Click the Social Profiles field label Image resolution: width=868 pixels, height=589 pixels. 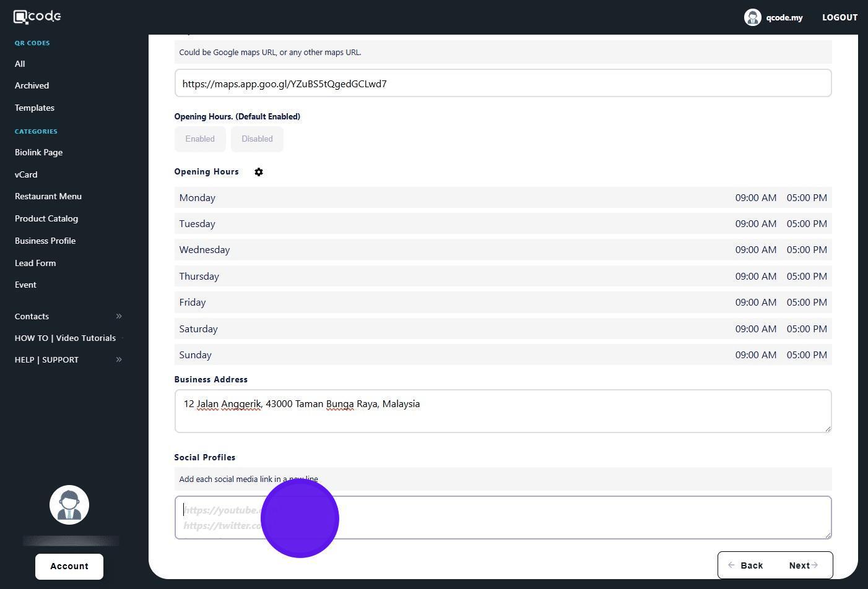tap(205, 457)
